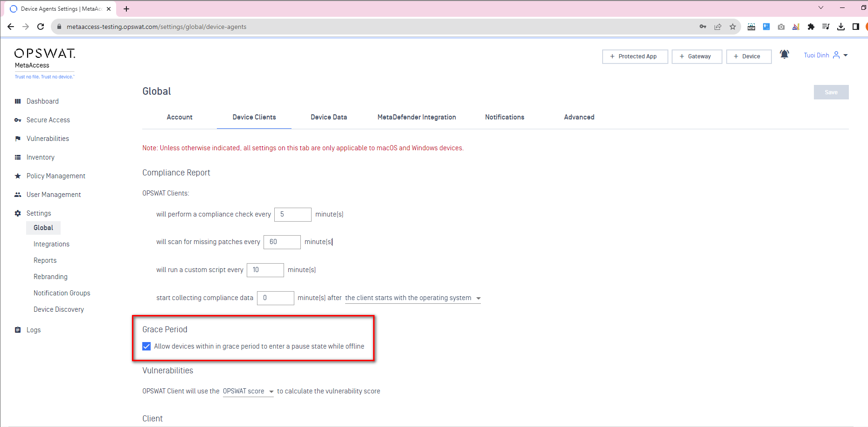Click the User Management people icon

(x=18, y=195)
